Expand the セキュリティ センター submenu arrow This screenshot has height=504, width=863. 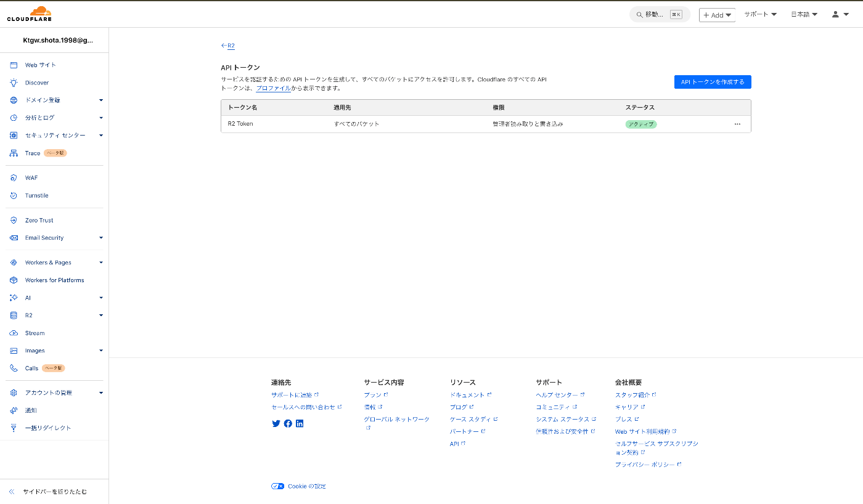[101, 135]
